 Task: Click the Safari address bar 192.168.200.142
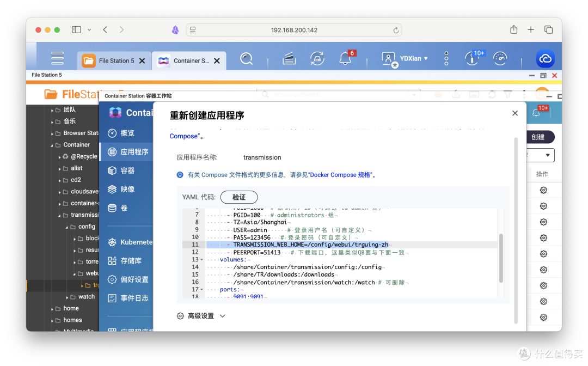294,30
